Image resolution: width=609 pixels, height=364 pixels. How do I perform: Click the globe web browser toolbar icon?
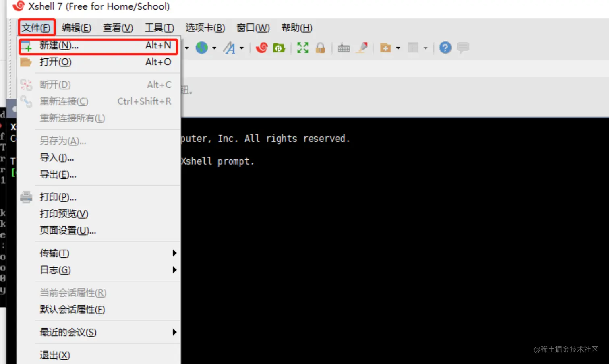tap(202, 48)
